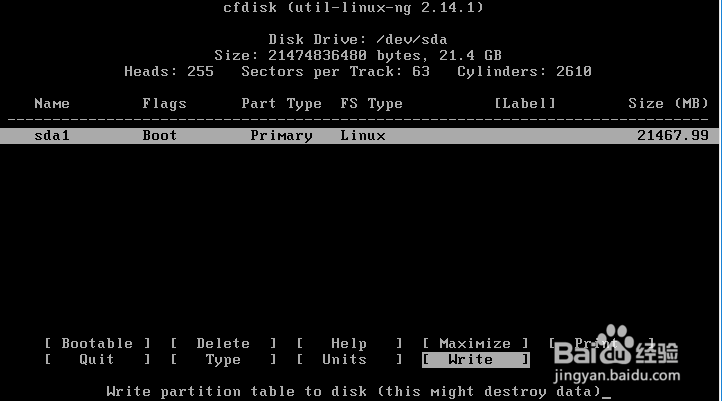This screenshot has height=401, width=722.
Task: Click the disk Size bytes line
Action: point(358,55)
